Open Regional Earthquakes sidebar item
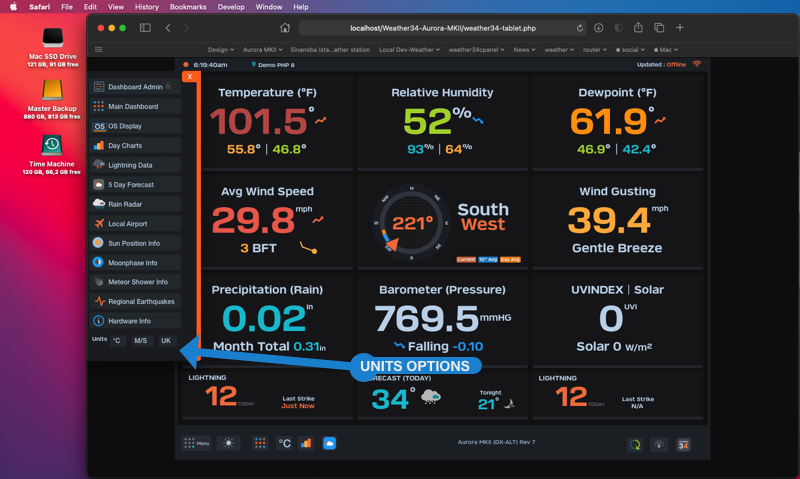Viewport: 800px width, 479px height. click(135, 301)
